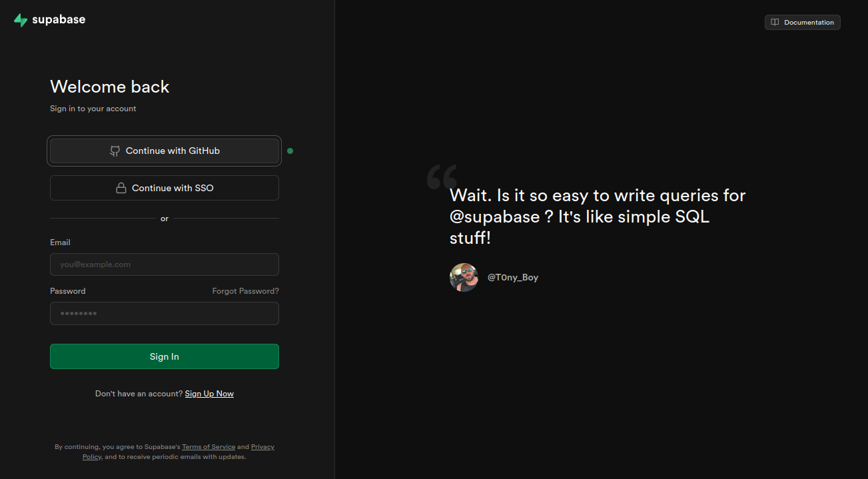868x479 pixels.
Task: Continue with SSO sign-in
Action: coord(165,188)
